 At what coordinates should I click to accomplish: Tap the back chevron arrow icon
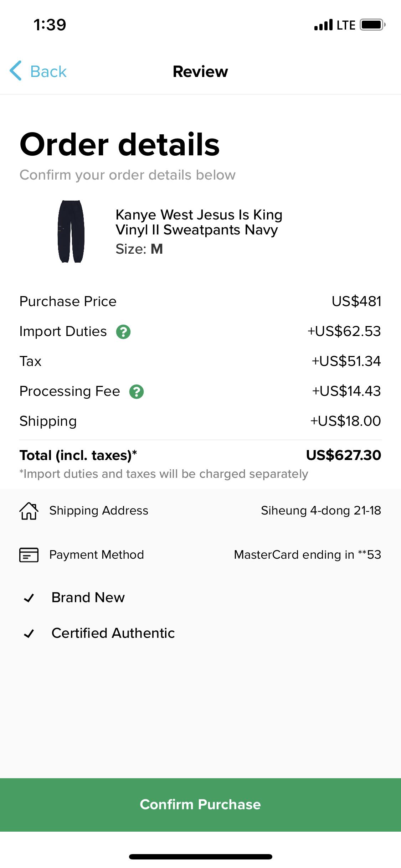pyautogui.click(x=16, y=71)
